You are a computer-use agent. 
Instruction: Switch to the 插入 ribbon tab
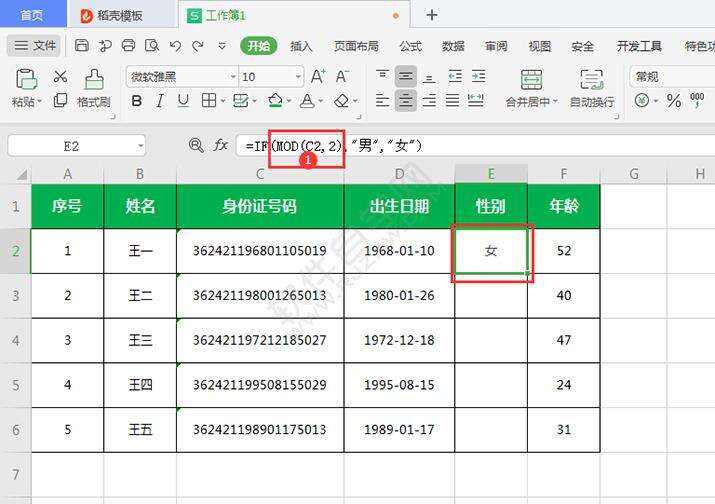tap(301, 46)
